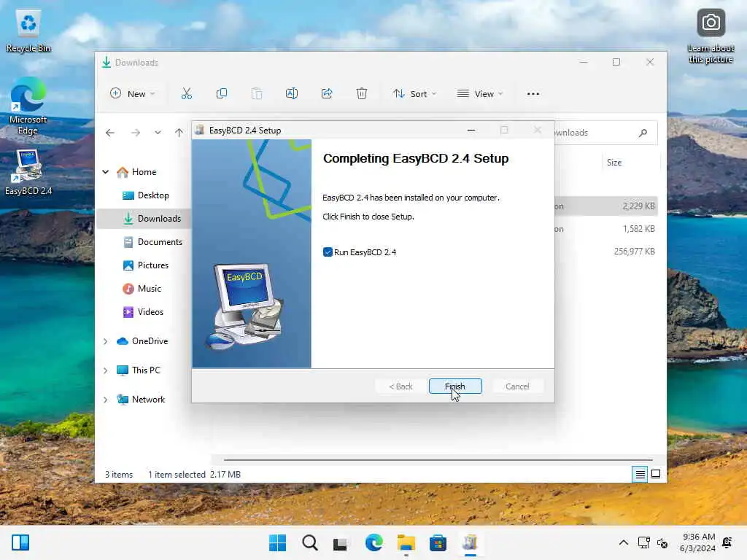This screenshot has height=560, width=747.
Task: Open Recycle Bin desktop icon
Action: tap(28, 31)
